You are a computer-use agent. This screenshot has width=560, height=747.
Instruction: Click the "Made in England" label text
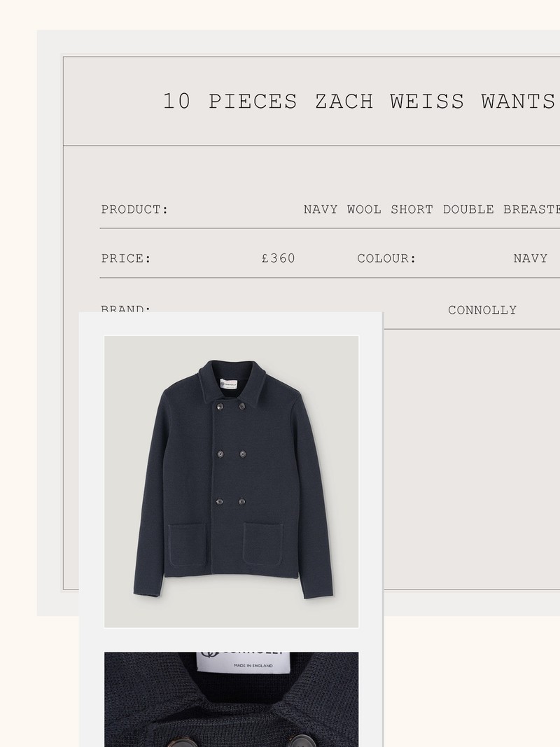(x=254, y=664)
